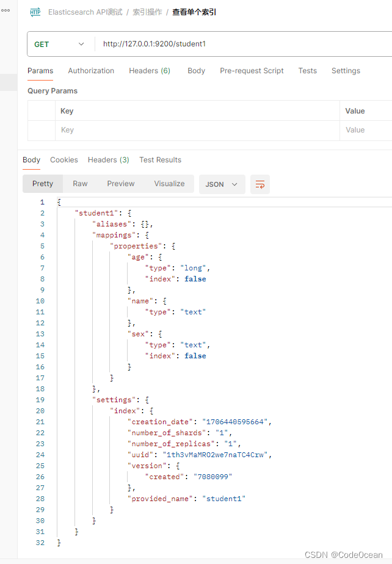This screenshot has width=392, height=564.
Task: Click the Elasticsearch API测试 breadcrumb
Action: click(x=85, y=12)
